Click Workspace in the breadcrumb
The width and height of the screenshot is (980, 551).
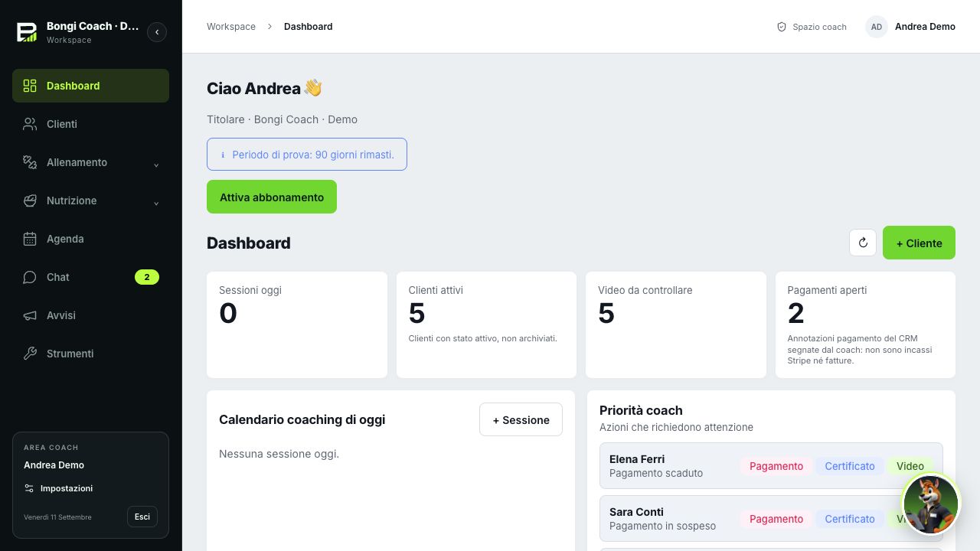click(231, 27)
